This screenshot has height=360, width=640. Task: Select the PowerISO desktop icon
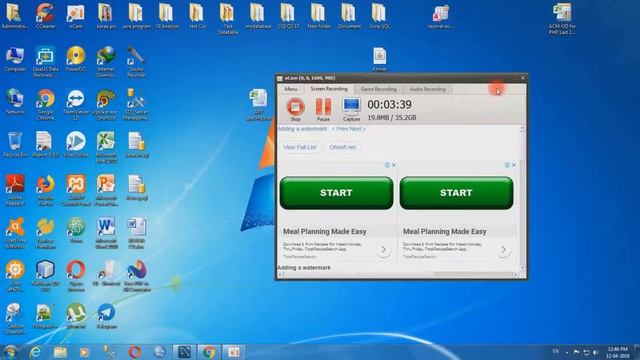[76, 59]
